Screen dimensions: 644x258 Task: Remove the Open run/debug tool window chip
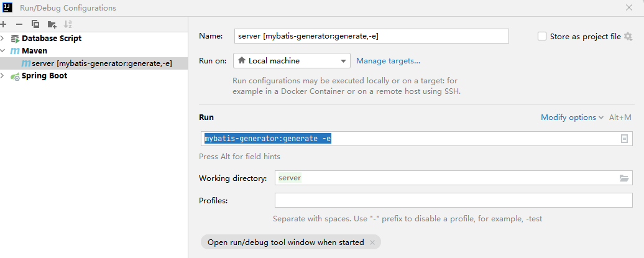pos(372,242)
